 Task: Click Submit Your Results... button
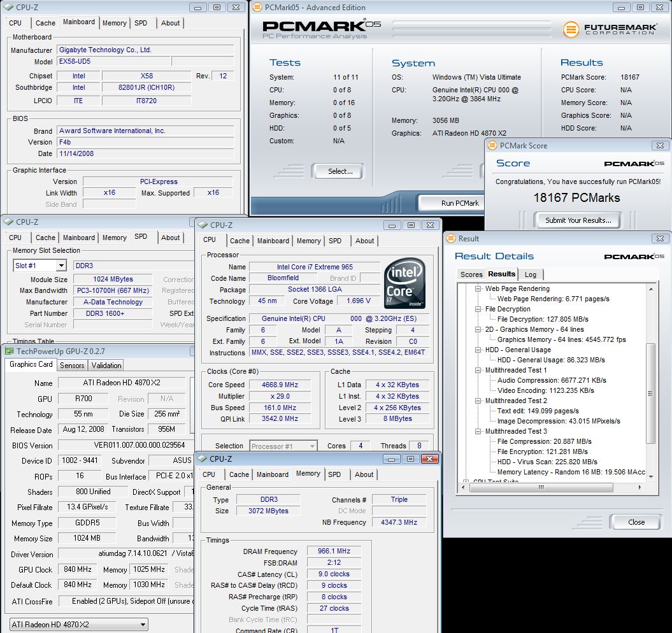coord(578,220)
